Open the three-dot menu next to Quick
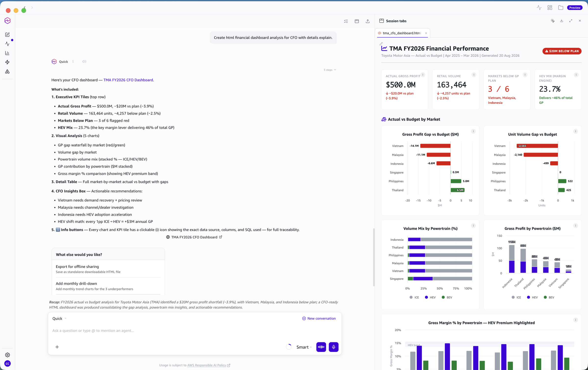This screenshot has height=370, width=588. point(73,61)
